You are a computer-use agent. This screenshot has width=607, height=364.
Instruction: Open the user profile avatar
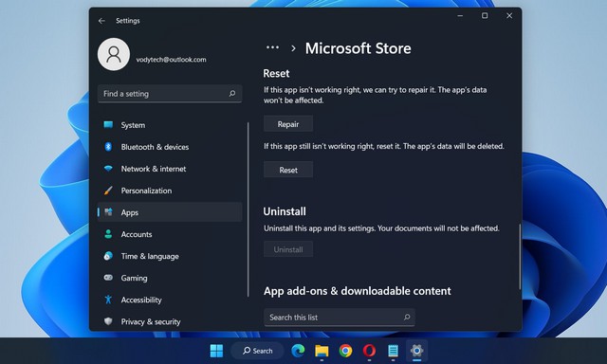[114, 55]
